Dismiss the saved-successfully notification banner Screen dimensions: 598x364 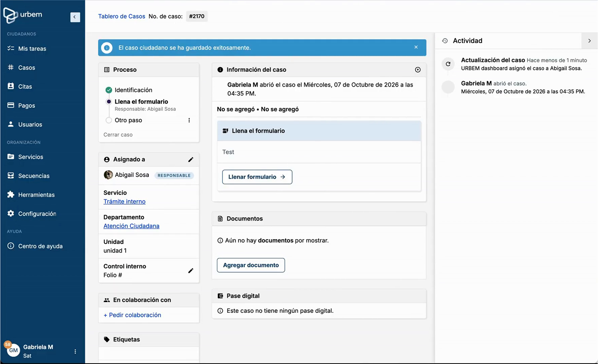416,47
